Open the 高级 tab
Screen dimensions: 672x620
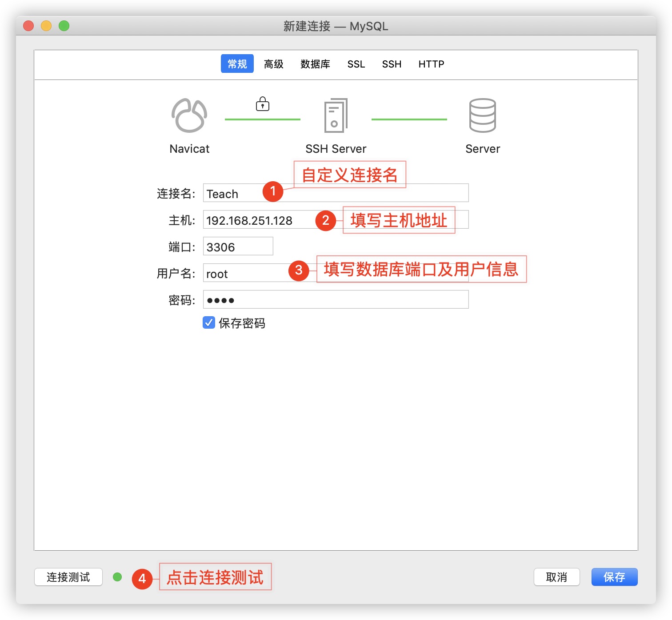click(274, 64)
